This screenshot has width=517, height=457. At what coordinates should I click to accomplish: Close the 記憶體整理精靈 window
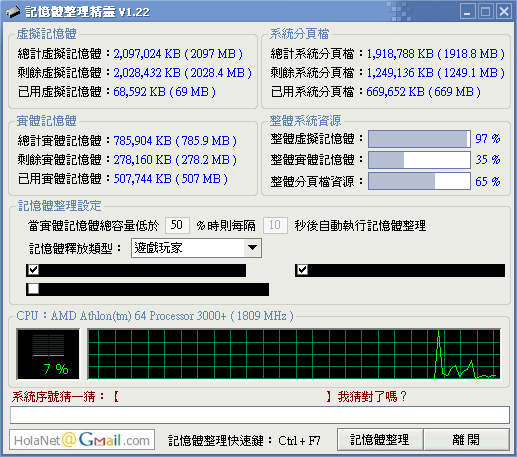[504, 12]
